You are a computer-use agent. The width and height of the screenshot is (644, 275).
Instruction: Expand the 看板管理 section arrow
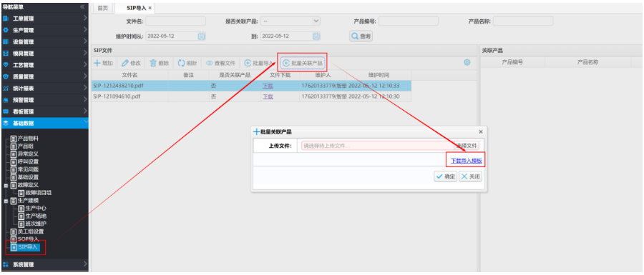coord(84,111)
